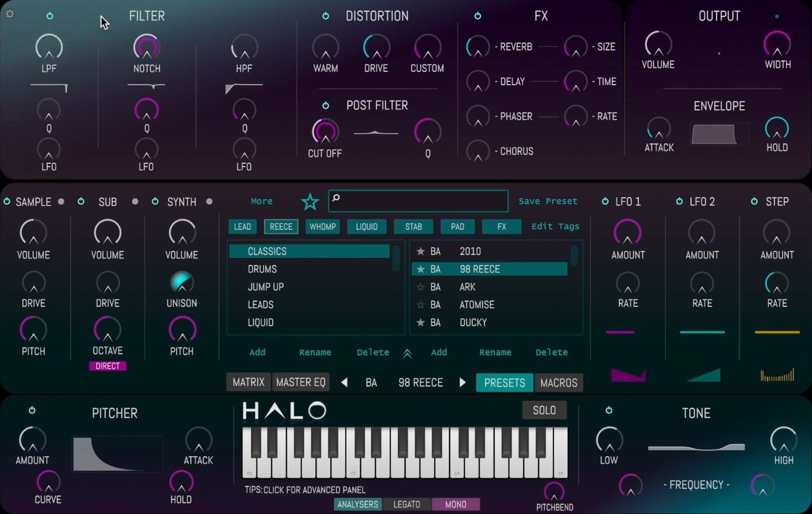Toggle the FX section power button
This screenshot has width=812, height=514.
[x=477, y=16]
